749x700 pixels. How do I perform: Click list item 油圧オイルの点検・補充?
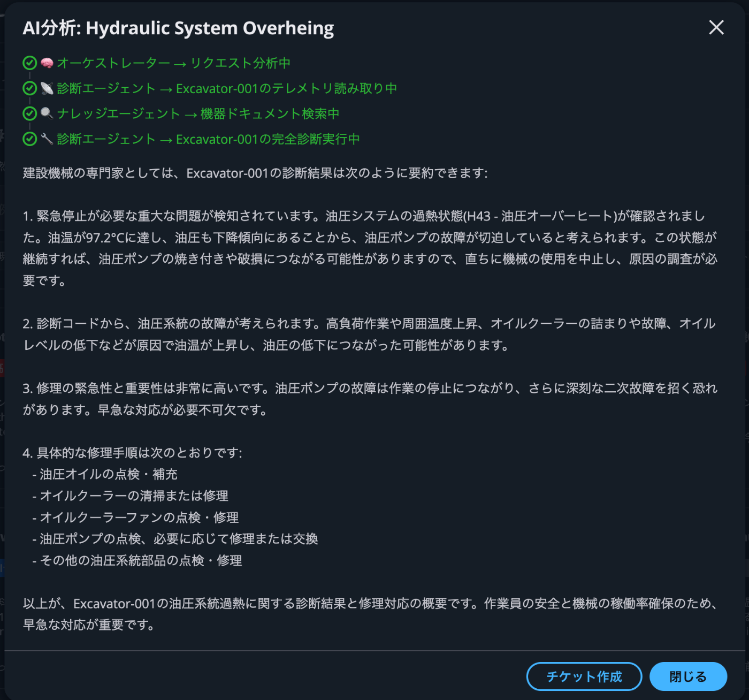pos(105,474)
